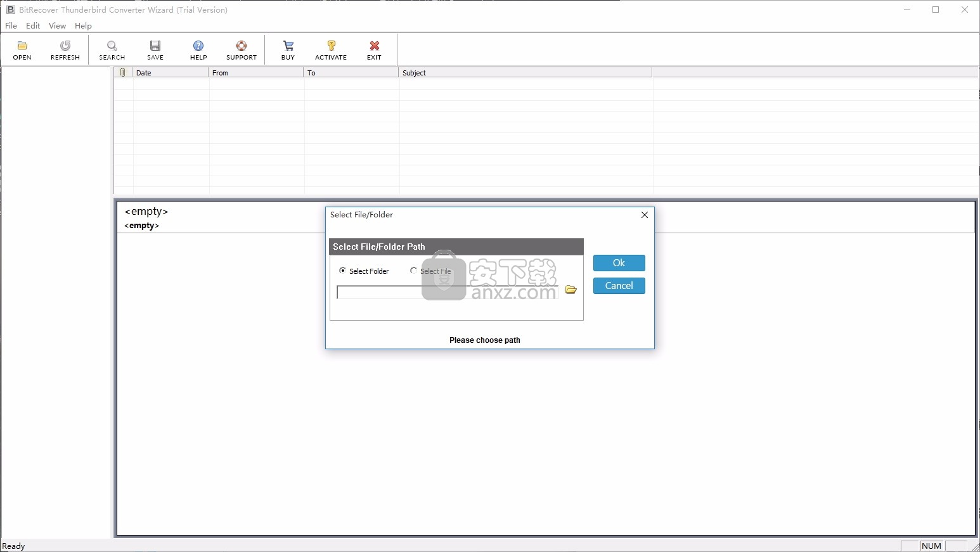Open the Edit menu
Screen dimensions: 980x552
[33, 25]
